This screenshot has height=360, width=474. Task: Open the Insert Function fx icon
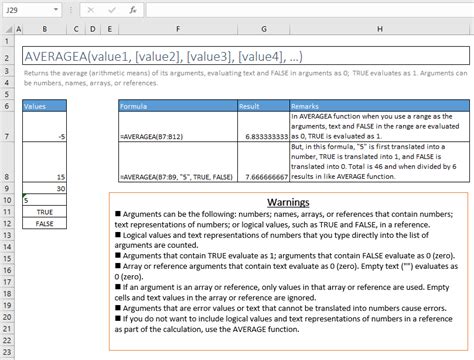coord(133,10)
